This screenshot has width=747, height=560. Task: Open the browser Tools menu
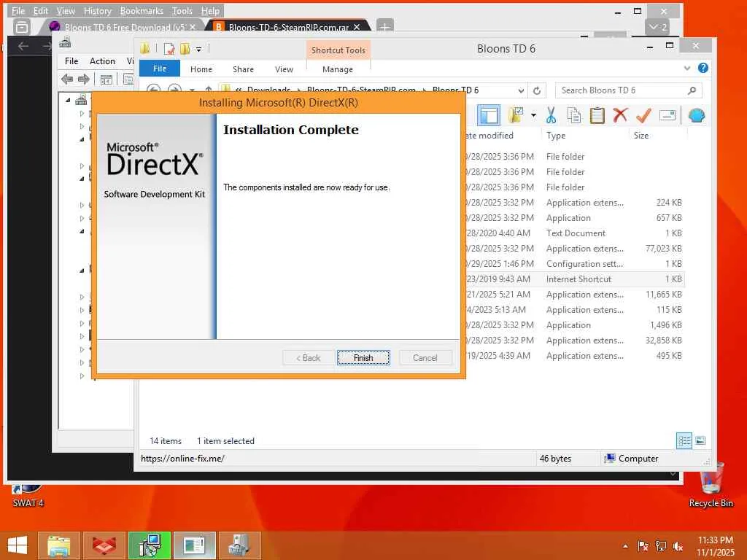click(x=182, y=10)
